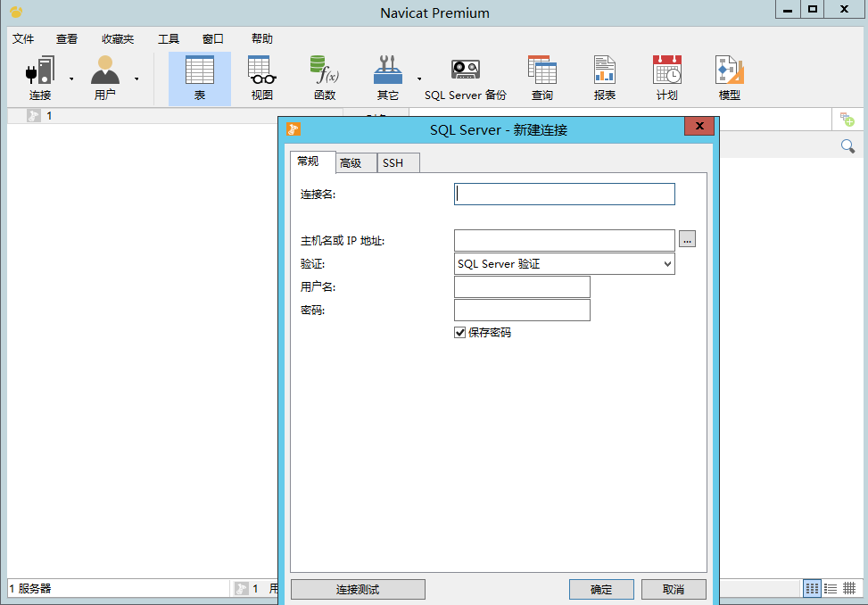Expand the arrow next to 连接 button
Screen dimensions: 868x605
click(x=71, y=79)
